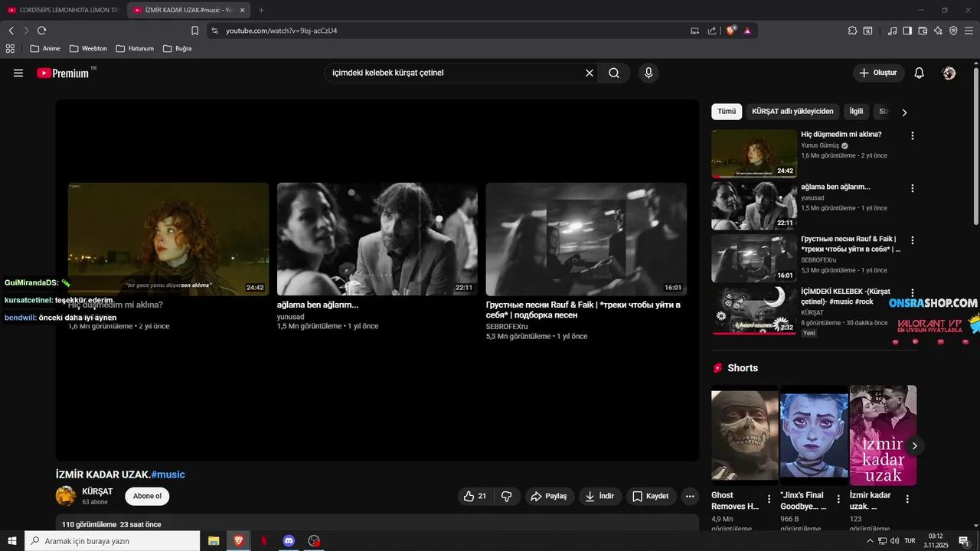
Task: Open the Weebton bookmarks folder
Action: (88, 48)
